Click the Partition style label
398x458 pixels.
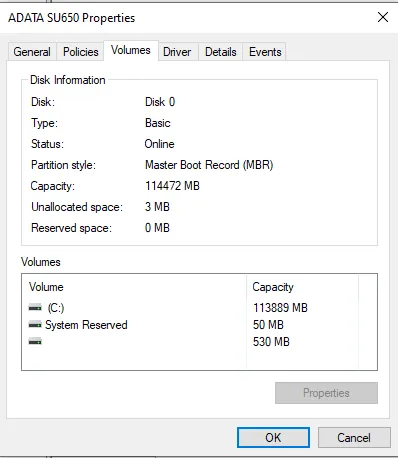coord(63,165)
